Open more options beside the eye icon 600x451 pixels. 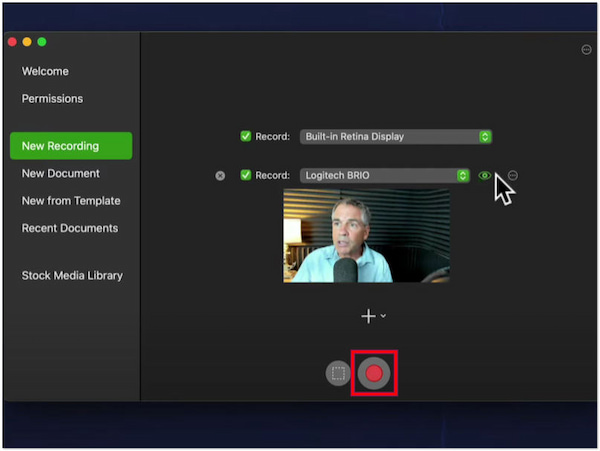(x=513, y=176)
